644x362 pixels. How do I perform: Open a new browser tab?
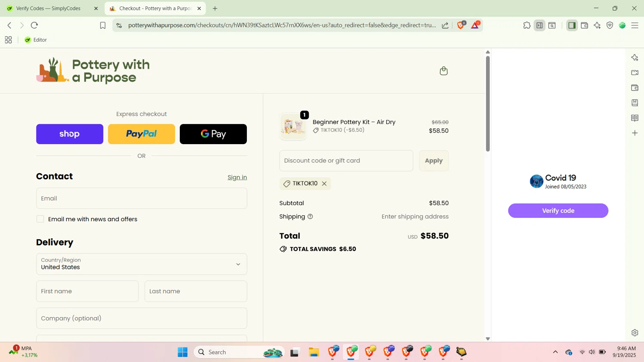click(x=215, y=8)
